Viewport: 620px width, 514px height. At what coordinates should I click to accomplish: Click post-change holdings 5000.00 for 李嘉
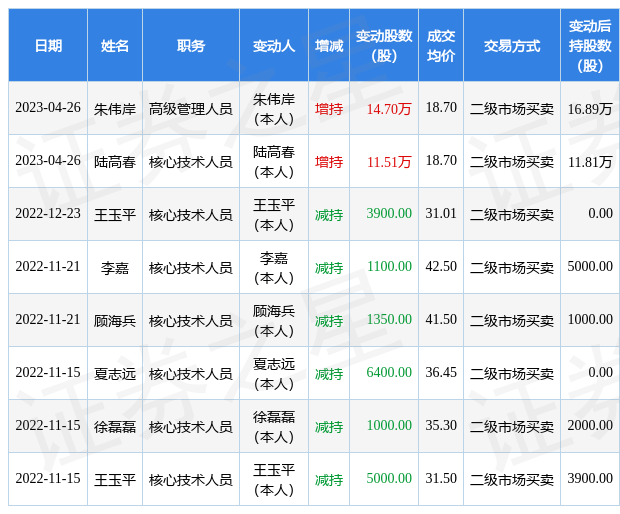coord(590,266)
